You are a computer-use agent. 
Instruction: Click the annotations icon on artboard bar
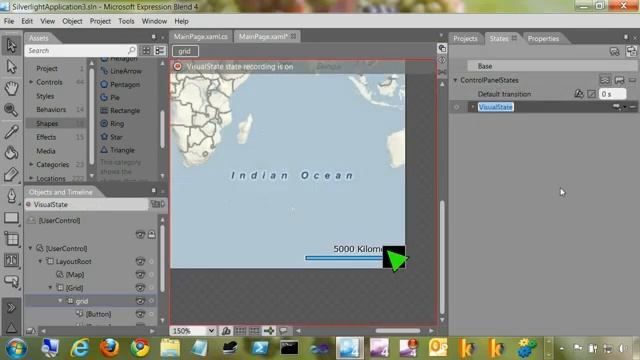point(283,331)
